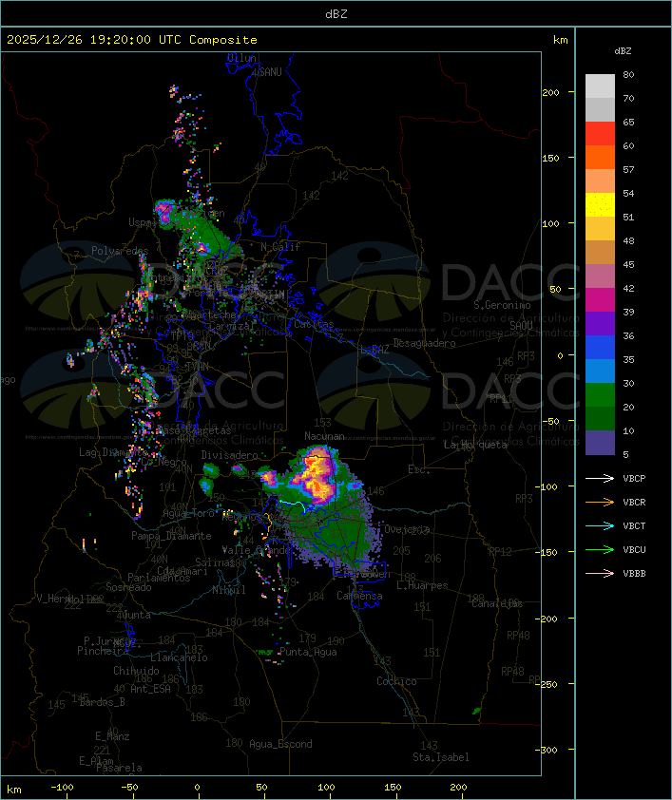Click the timestamp '2025/12/26 19:20:00 UTC Composite'
This screenshot has width=672, height=800.
[132, 40]
